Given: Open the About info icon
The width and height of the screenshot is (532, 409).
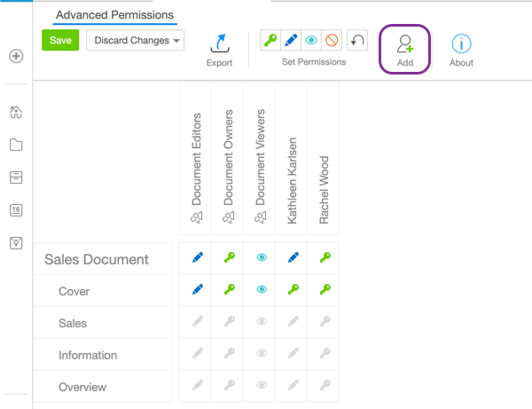Looking at the screenshot, I should tap(461, 44).
